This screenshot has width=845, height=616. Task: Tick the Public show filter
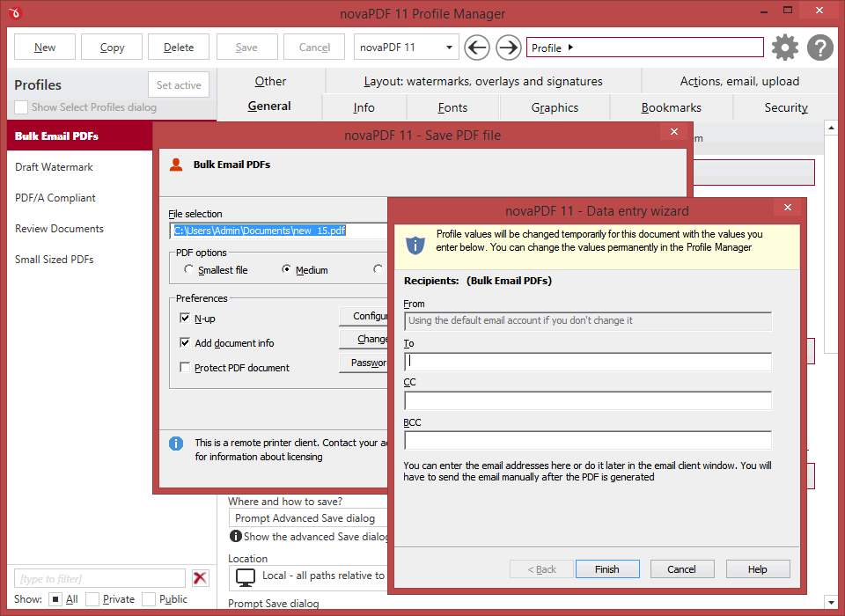(149, 599)
